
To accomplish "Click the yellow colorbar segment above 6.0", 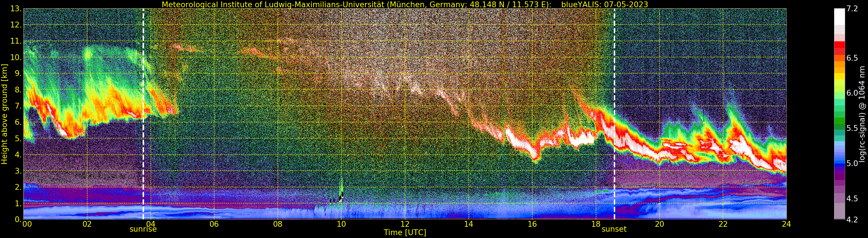I will tap(839, 77).
